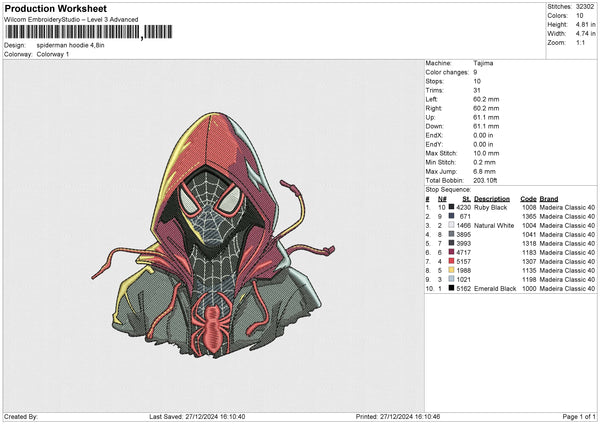Click the 'Ruby Black' description
This screenshot has height=424, width=600.
click(x=491, y=207)
